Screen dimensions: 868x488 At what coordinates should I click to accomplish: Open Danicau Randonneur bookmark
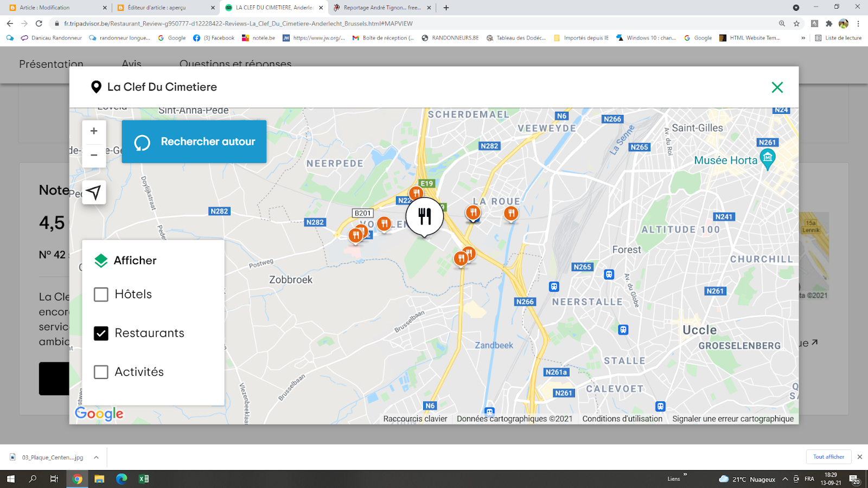52,38
